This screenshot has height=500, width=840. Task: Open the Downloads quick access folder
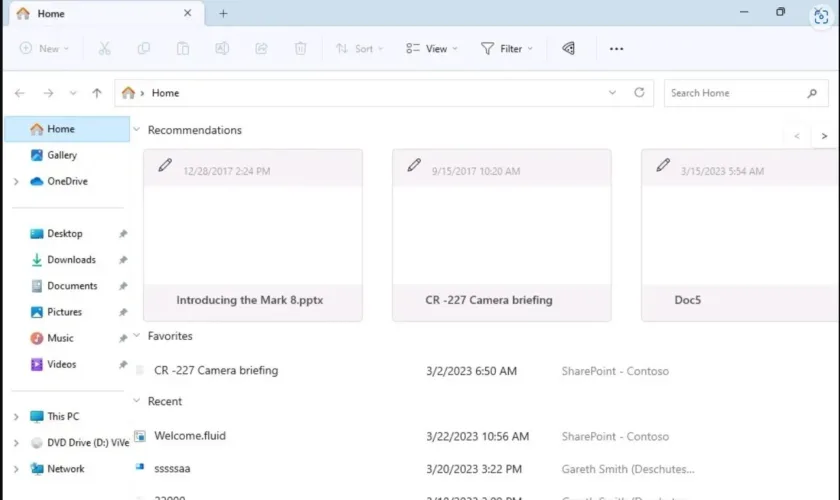[x=71, y=260]
